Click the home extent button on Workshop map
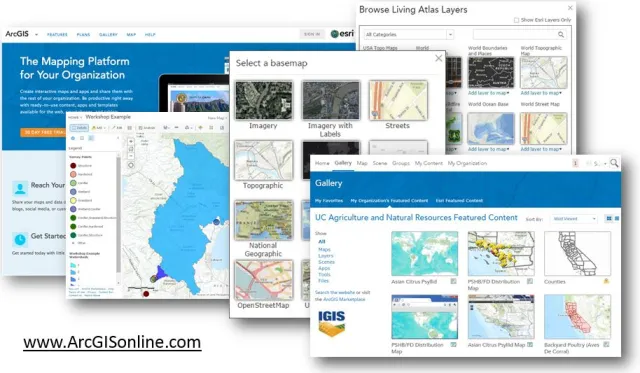 coord(131,149)
